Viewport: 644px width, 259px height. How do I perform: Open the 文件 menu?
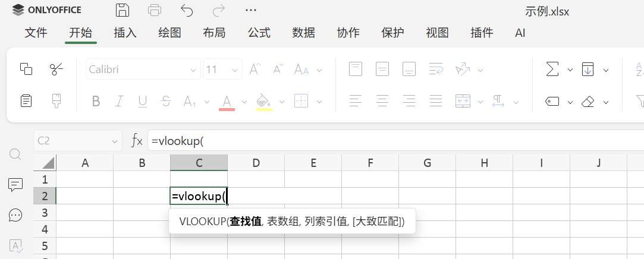[x=36, y=33]
